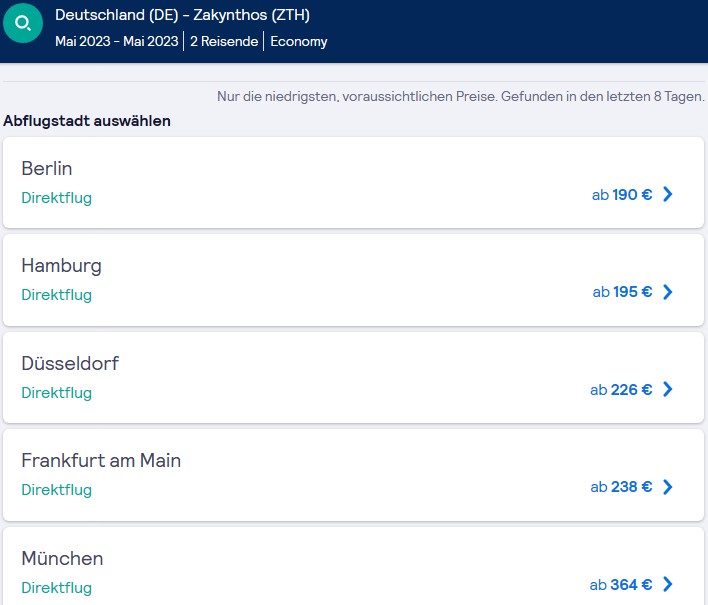Open the chevron arrow for Frankfurt flights
This screenshot has width=708, height=605.
click(667, 487)
